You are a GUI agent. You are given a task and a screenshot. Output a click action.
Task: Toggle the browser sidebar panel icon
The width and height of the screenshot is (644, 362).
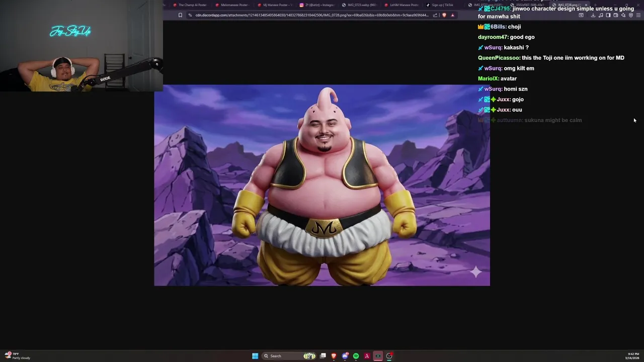click(x=608, y=15)
